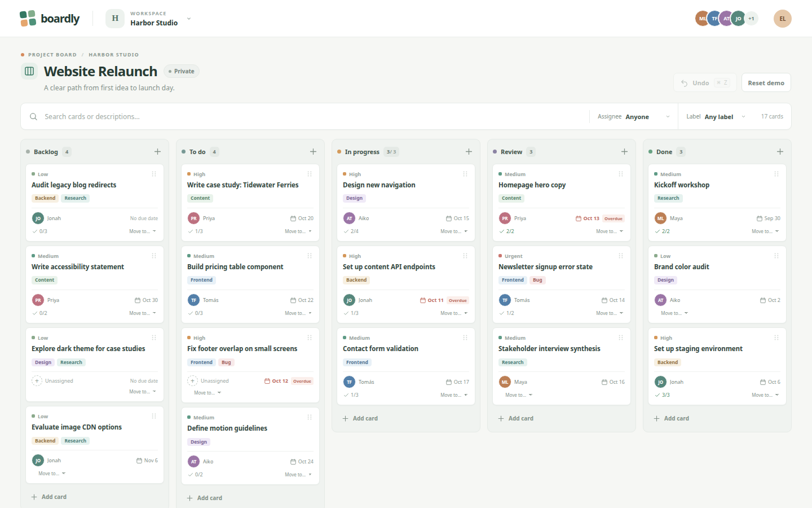Grab the drag handle on Audit legacy blog redirects
The width and height of the screenshot is (812, 508).
pos(154,174)
